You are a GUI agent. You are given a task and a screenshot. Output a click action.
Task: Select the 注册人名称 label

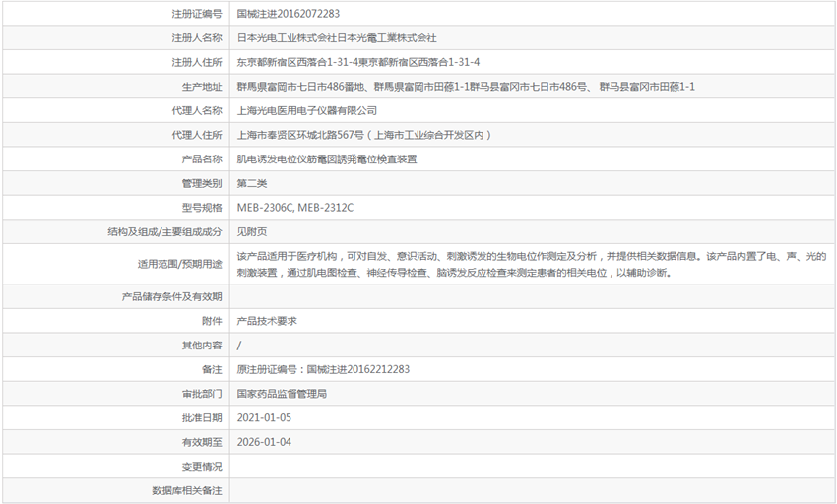pos(196,38)
